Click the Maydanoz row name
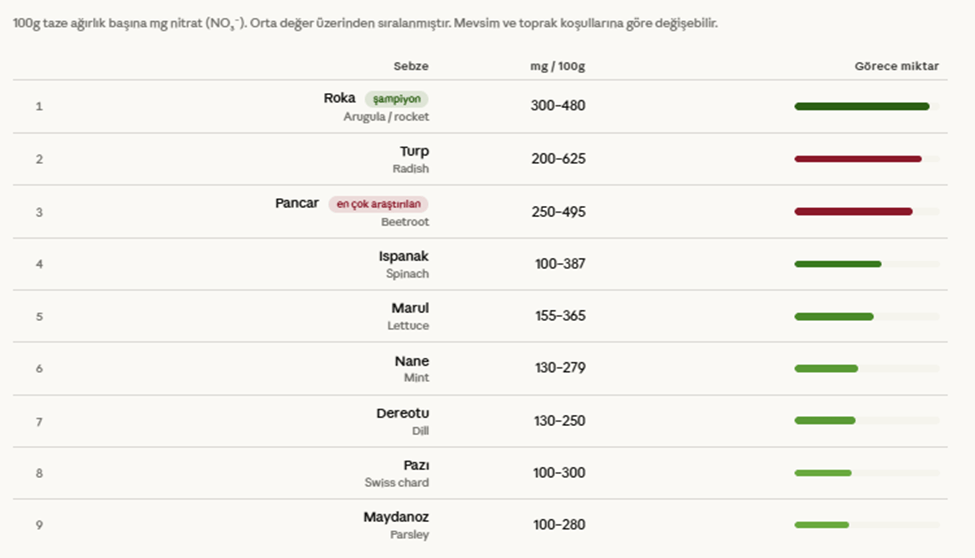The image size is (975, 558). click(x=396, y=517)
